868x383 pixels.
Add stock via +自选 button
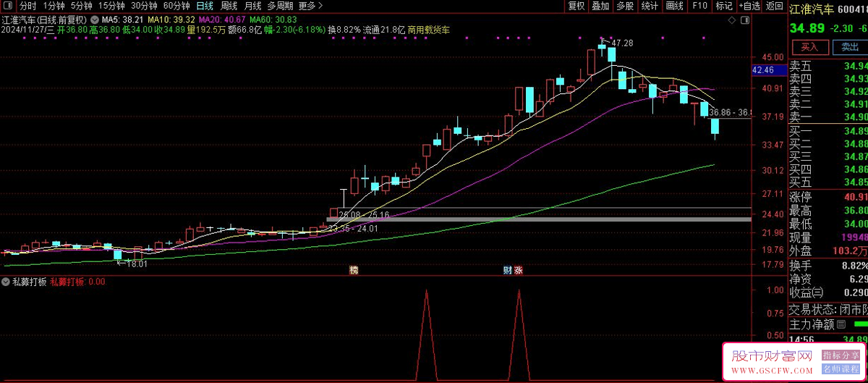[x=749, y=6]
